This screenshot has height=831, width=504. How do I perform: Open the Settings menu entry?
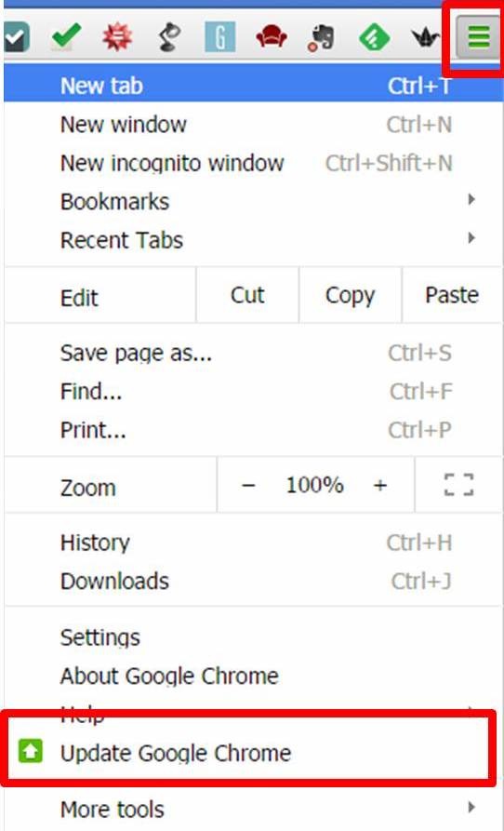pos(253,637)
